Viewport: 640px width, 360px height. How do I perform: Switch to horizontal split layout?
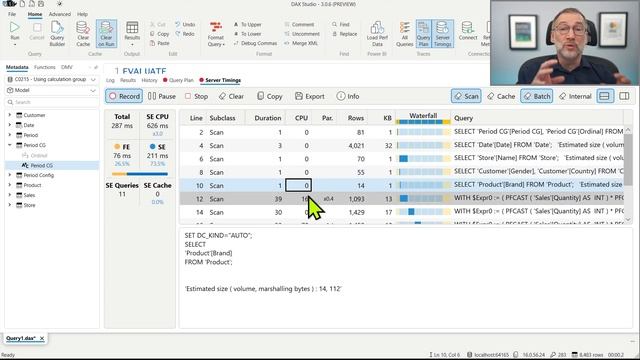coord(604,96)
